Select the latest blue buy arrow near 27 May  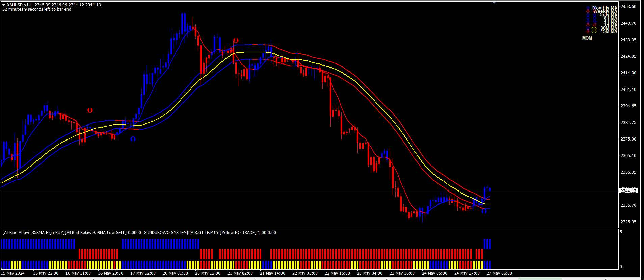[x=484, y=211]
